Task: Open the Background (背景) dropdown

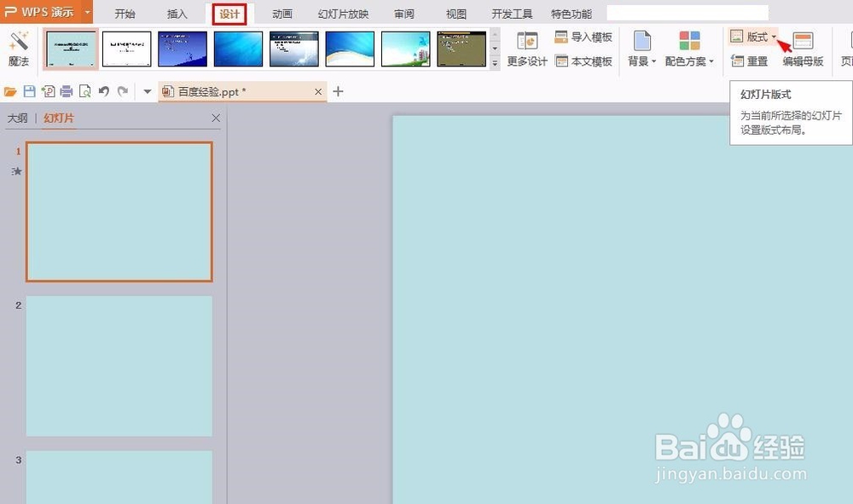Action: coord(642,49)
